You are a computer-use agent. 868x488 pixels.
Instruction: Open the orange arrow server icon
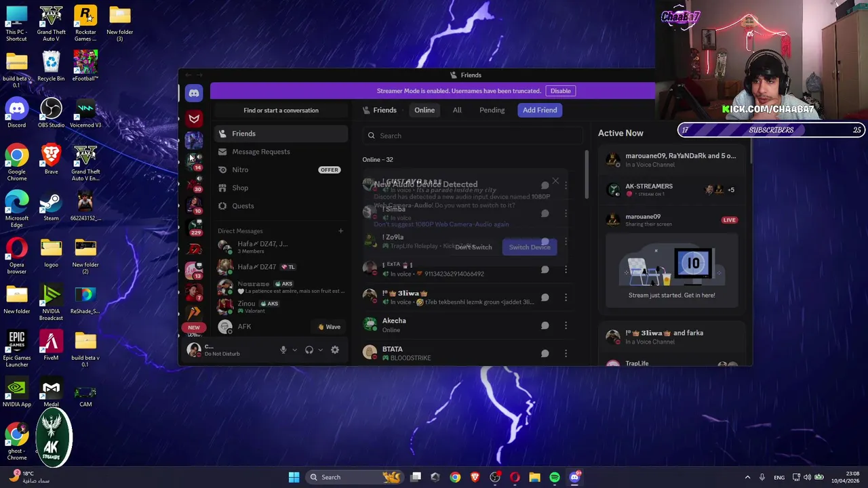coord(195,313)
